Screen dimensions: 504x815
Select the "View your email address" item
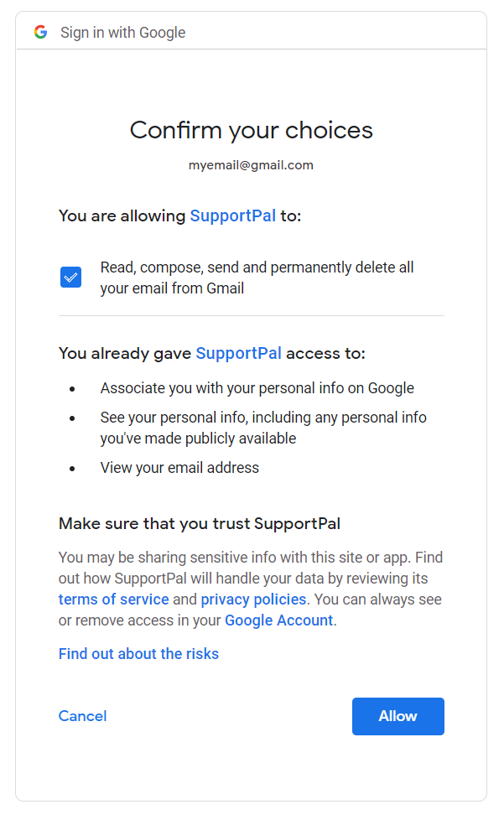(x=179, y=468)
